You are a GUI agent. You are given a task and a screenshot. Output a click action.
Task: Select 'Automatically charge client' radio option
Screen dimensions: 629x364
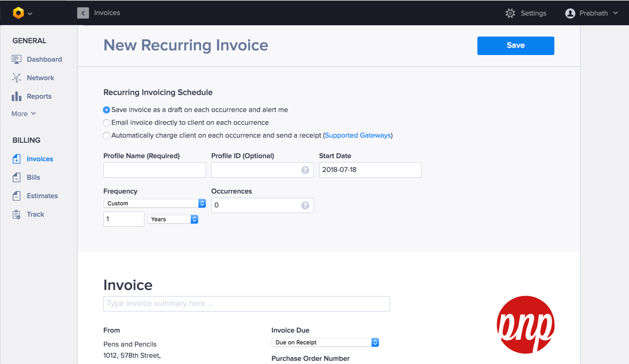[x=106, y=136]
